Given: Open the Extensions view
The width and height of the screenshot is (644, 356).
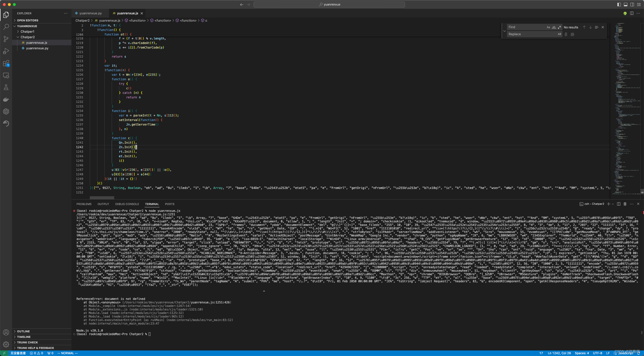Looking at the screenshot, I should click(x=6, y=63).
